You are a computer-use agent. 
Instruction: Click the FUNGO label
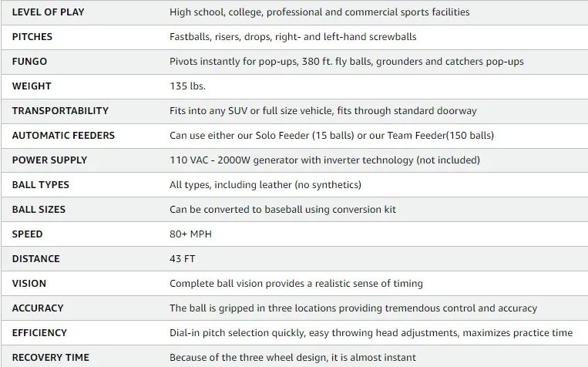click(x=29, y=62)
